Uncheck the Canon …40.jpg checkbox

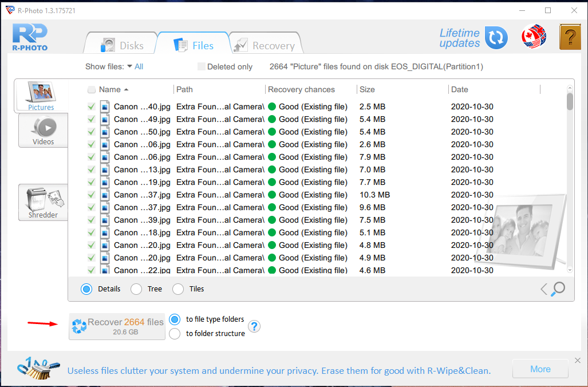[92, 106]
